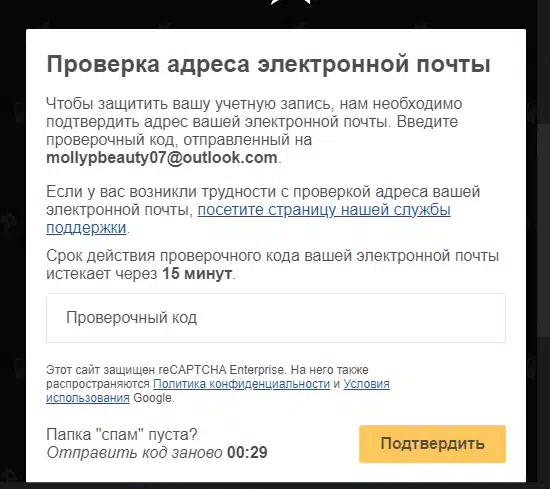
Task: Click the underlined word поддержки
Action: point(86,228)
